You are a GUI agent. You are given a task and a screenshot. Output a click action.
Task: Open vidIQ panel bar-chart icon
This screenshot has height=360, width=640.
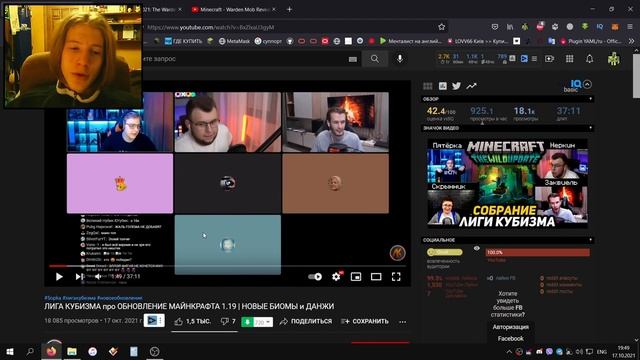(443, 86)
